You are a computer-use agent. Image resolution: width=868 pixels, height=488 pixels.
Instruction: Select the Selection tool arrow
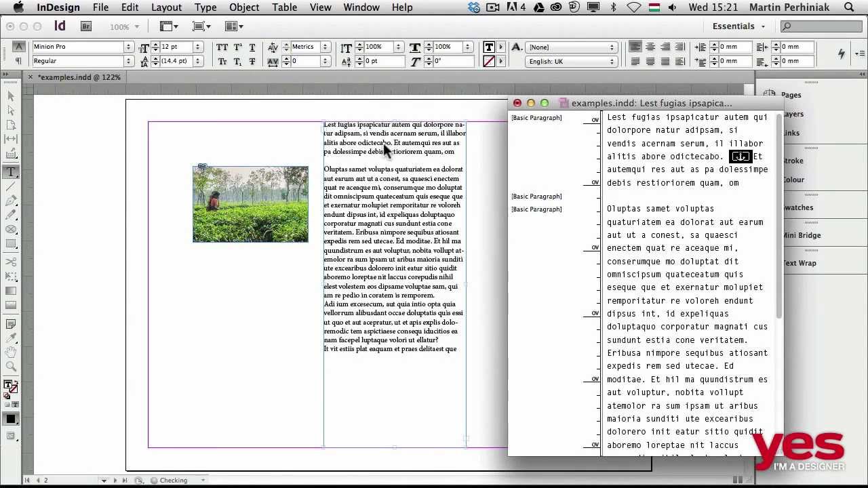tap(11, 96)
